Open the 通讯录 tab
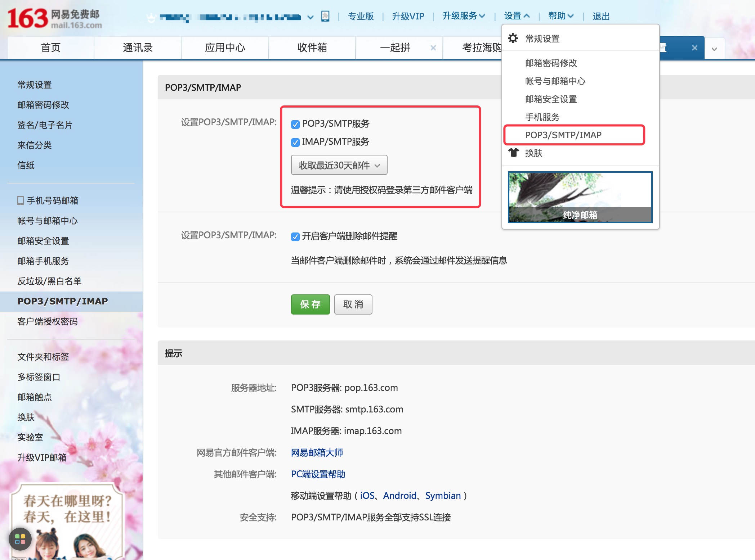 coord(138,48)
